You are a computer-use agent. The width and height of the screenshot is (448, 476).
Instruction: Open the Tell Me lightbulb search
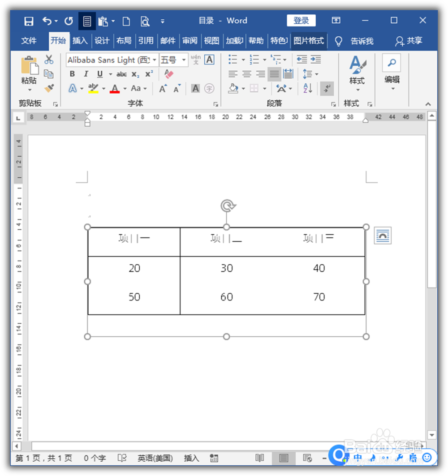338,41
